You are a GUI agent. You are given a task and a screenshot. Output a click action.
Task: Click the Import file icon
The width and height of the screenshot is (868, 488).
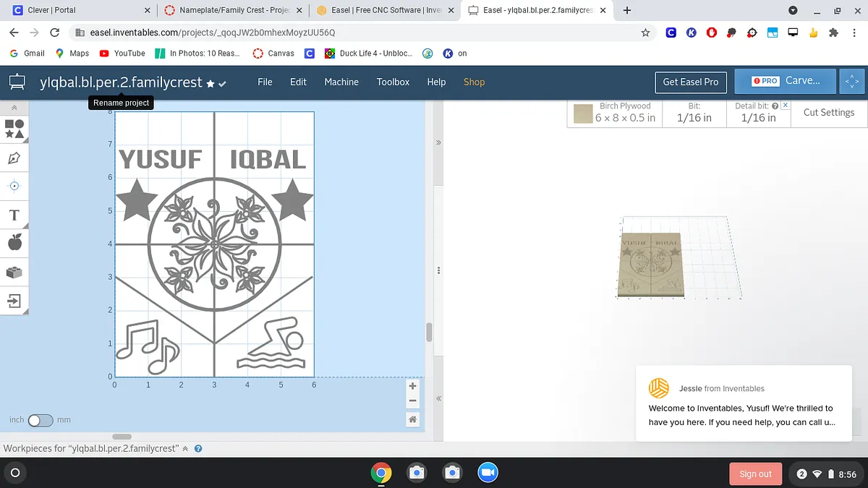coord(14,300)
